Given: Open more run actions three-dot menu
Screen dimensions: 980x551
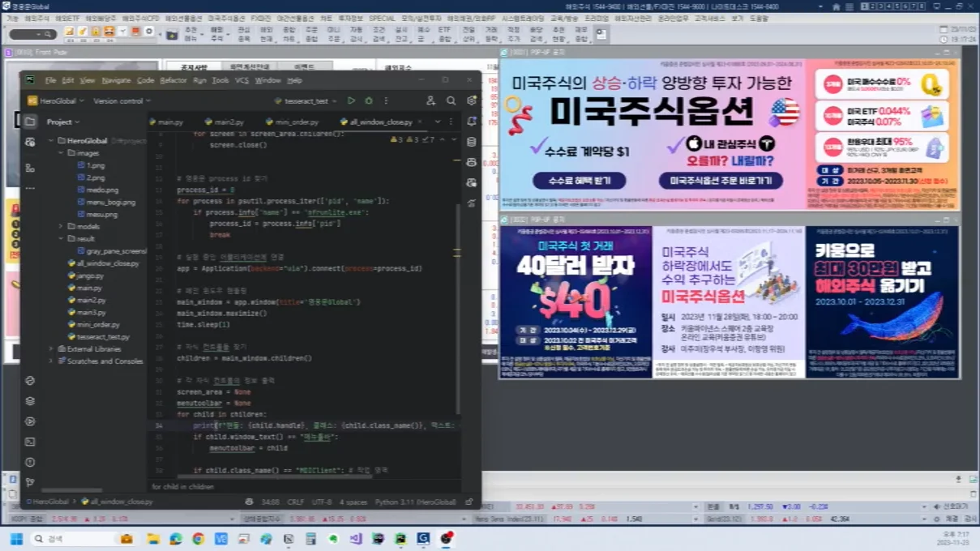Looking at the screenshot, I should [387, 100].
